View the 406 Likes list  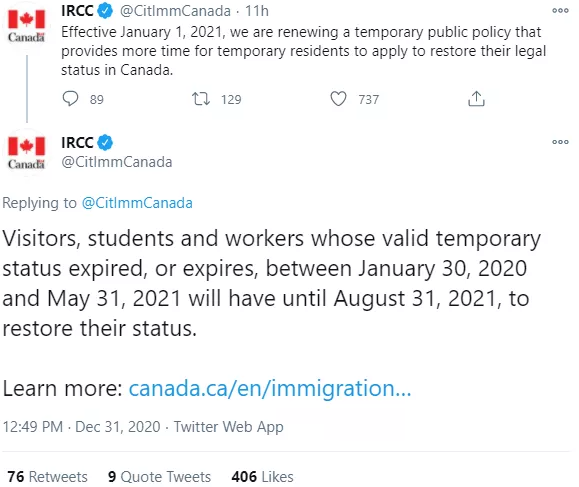click(x=262, y=477)
